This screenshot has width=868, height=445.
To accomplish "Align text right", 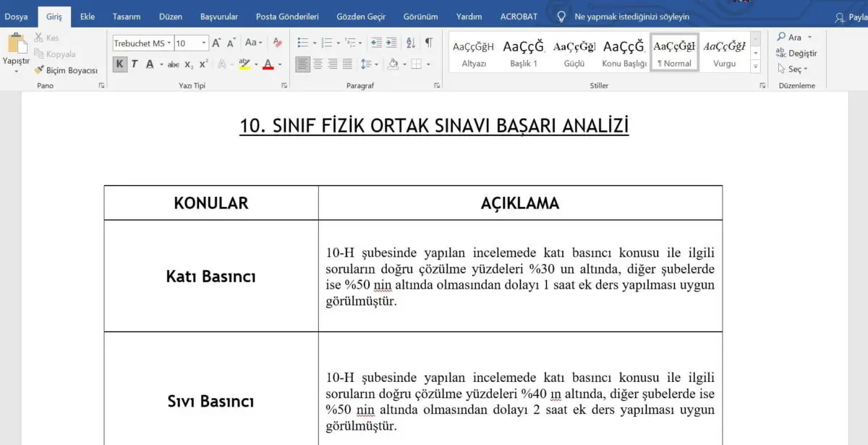I will pyautogui.click(x=333, y=64).
